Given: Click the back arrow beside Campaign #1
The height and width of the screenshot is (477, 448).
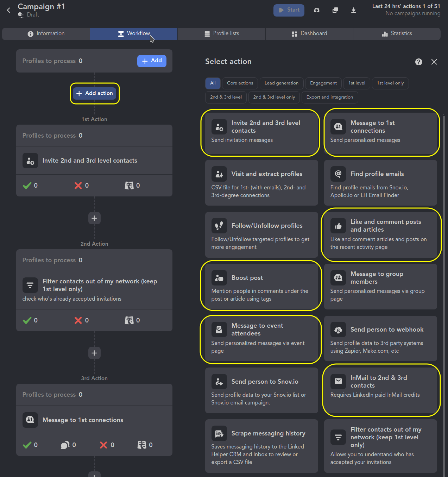Looking at the screenshot, I should coord(8,10).
